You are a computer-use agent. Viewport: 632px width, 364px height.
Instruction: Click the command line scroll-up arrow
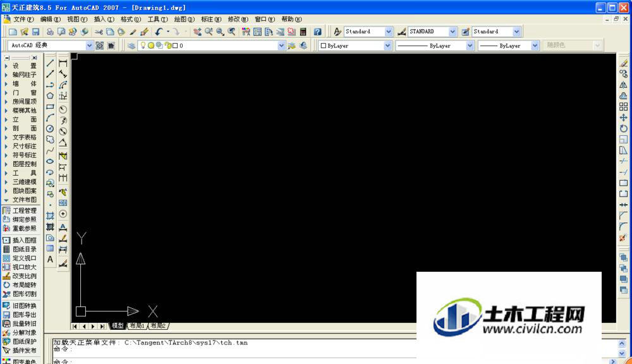623,343
